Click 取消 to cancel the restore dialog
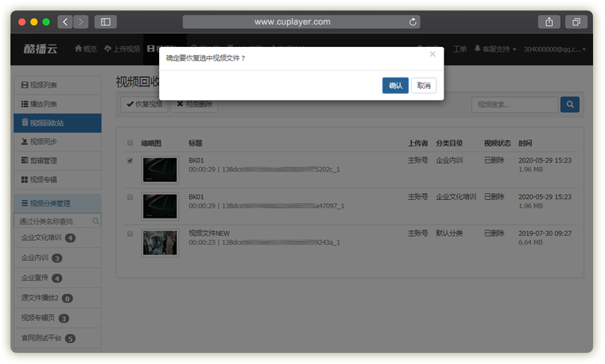The image size is (605, 364). [423, 86]
